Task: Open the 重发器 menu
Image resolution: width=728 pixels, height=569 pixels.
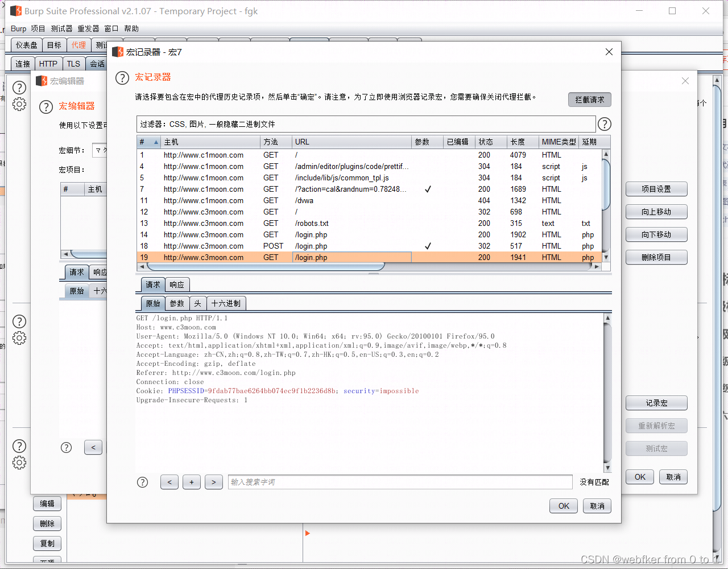Action: point(88,28)
